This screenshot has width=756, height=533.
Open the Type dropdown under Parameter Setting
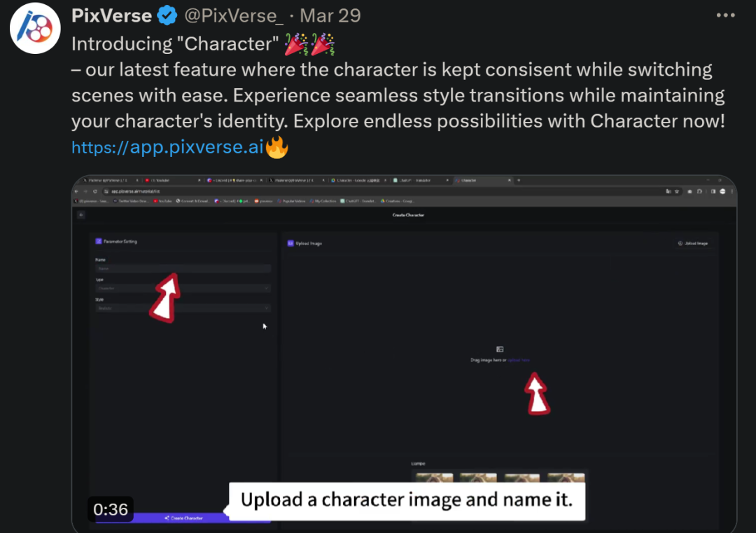[x=182, y=289]
